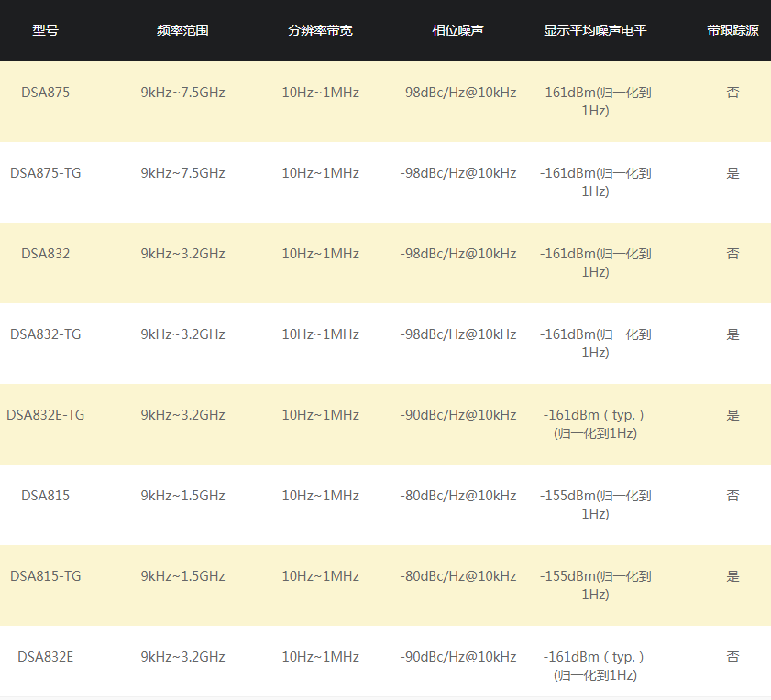Select the DSA832-TG model name
This screenshot has height=700, width=771.
point(45,334)
